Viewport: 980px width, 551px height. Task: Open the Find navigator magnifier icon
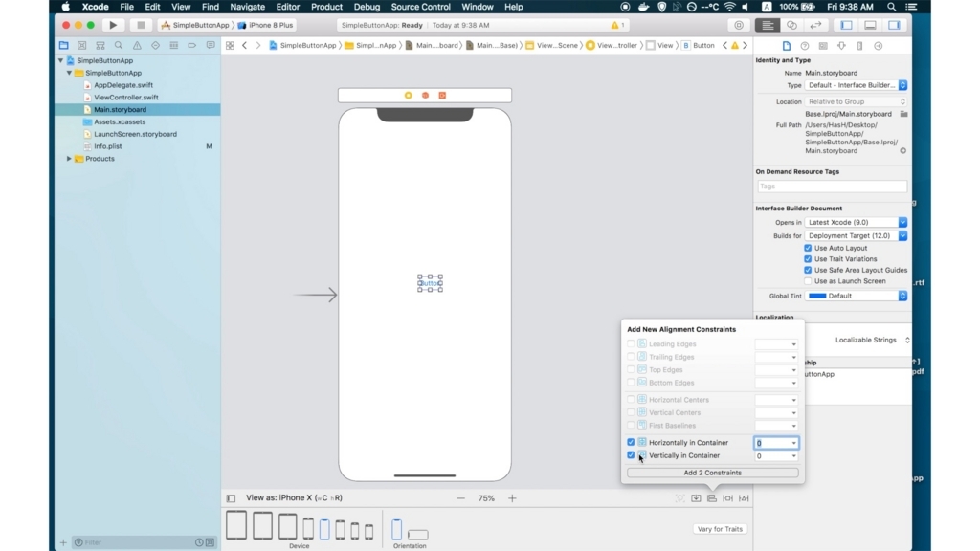[118, 46]
